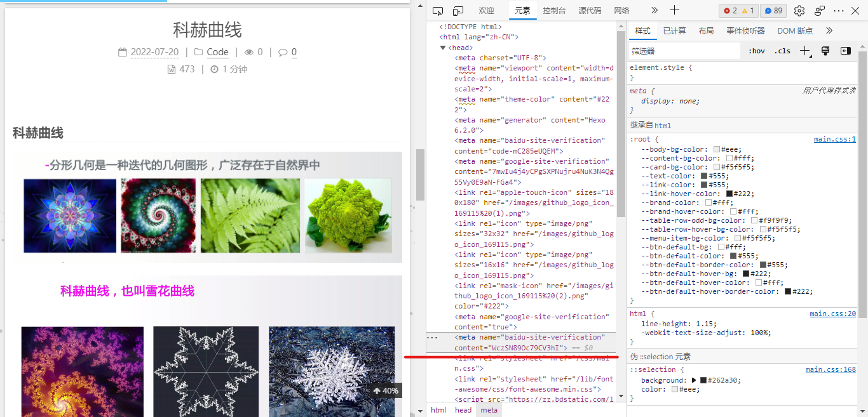Click the snowflake crystal photo
Screen dimensions: 868x417
(x=332, y=371)
